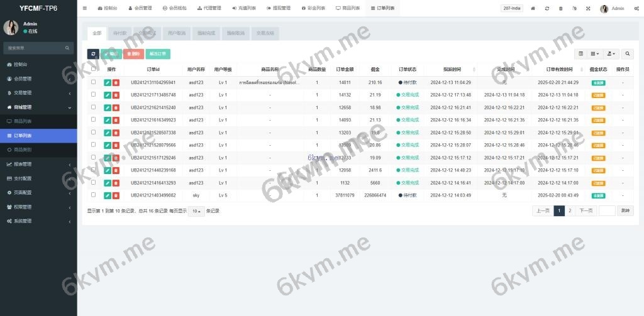Click the home icon in the top bar

click(533, 9)
